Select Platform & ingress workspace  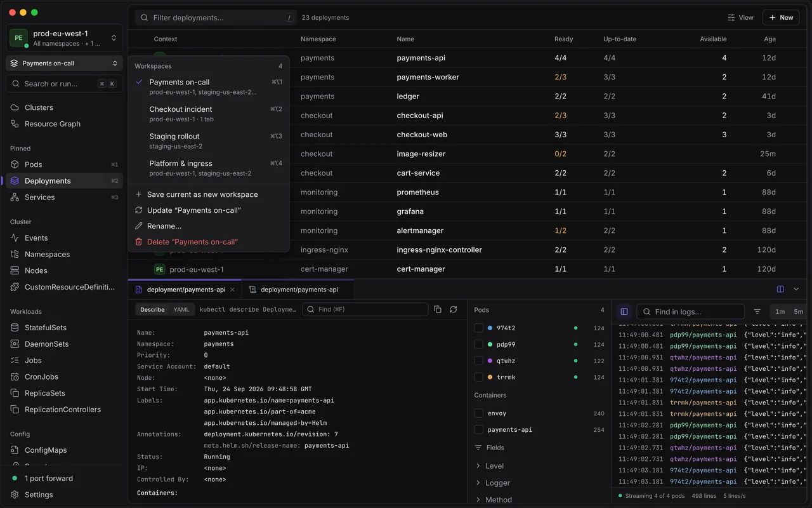[209, 168]
